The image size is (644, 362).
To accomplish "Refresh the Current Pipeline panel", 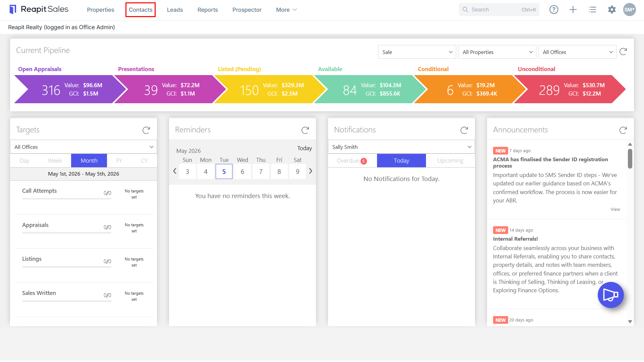I will click(623, 52).
